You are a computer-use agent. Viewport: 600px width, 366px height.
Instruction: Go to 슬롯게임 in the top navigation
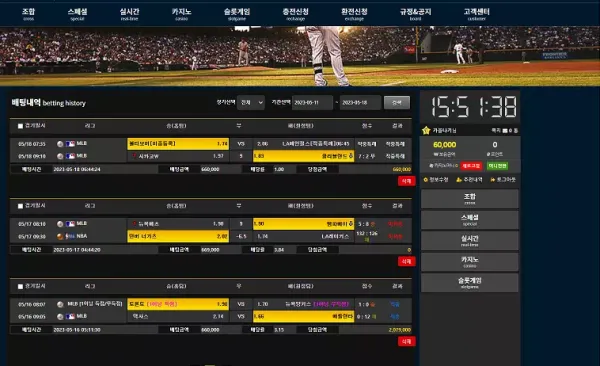237,14
